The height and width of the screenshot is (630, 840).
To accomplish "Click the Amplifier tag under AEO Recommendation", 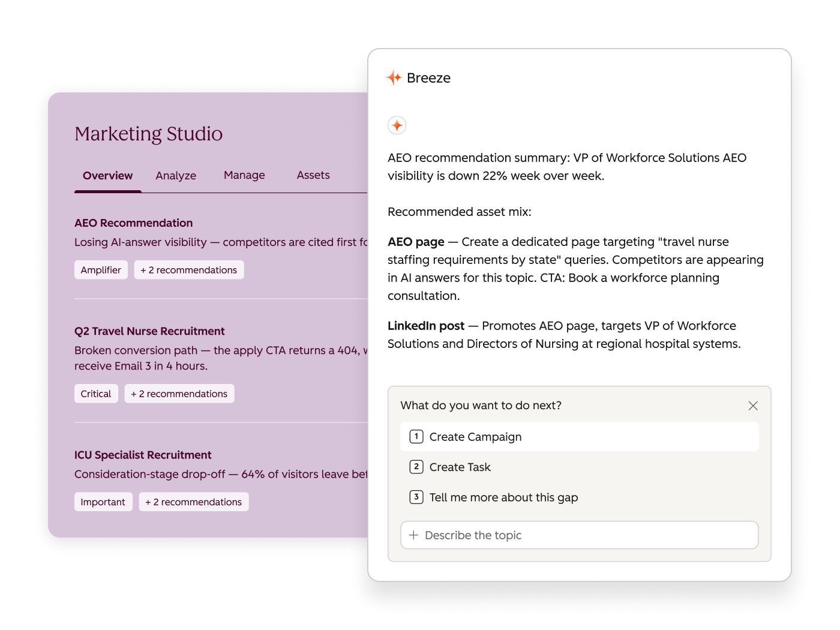I will pyautogui.click(x=101, y=270).
